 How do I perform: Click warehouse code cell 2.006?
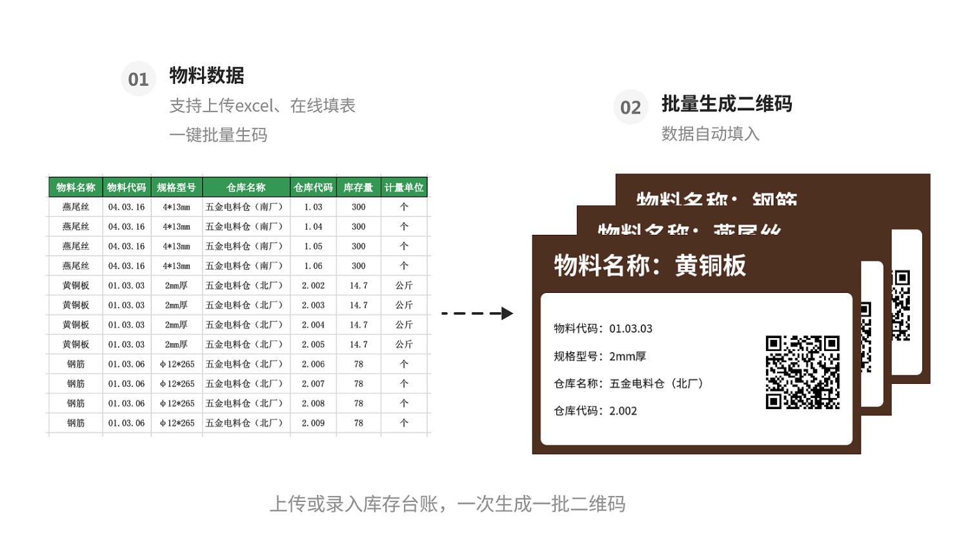313,364
